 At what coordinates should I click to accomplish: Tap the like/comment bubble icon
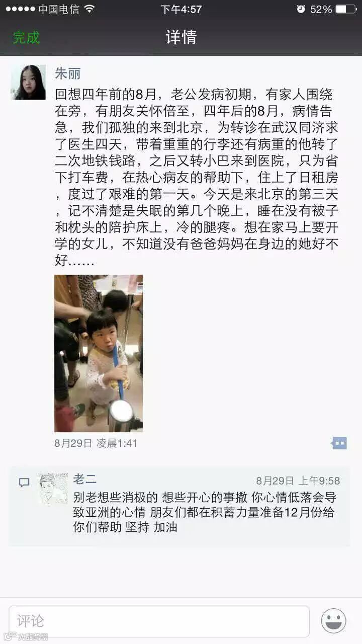click(x=339, y=443)
